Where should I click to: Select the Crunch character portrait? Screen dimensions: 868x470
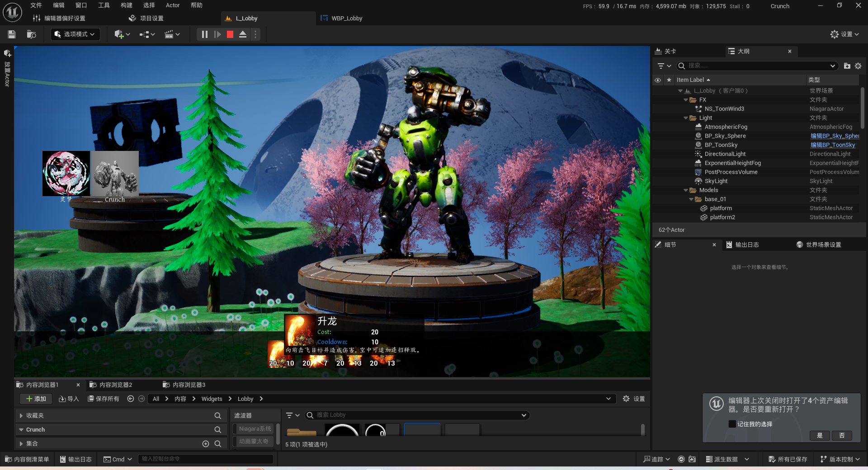click(x=115, y=174)
